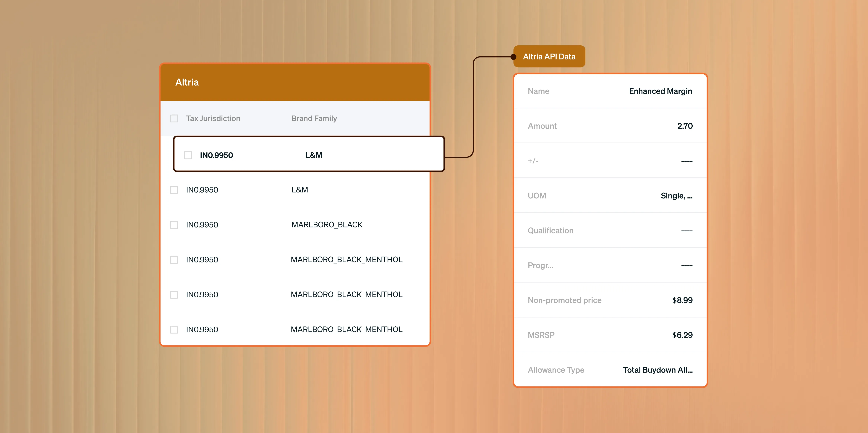This screenshot has height=433, width=868.
Task: Tick the last MARLBORO_BLACK_MENTHOL row checkbox
Action: pyautogui.click(x=174, y=329)
